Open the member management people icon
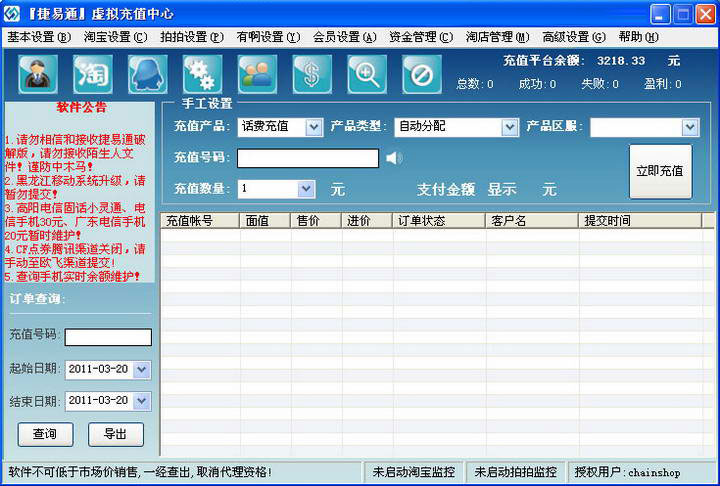720x486 pixels. point(257,74)
